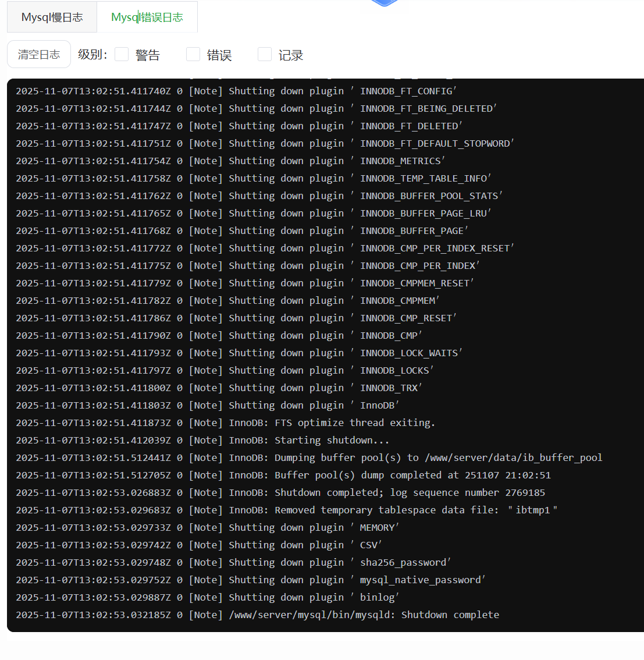This screenshot has width=644, height=660.
Task: Click log line ending INNODB_CMPMEM'
Action: [x=227, y=301]
